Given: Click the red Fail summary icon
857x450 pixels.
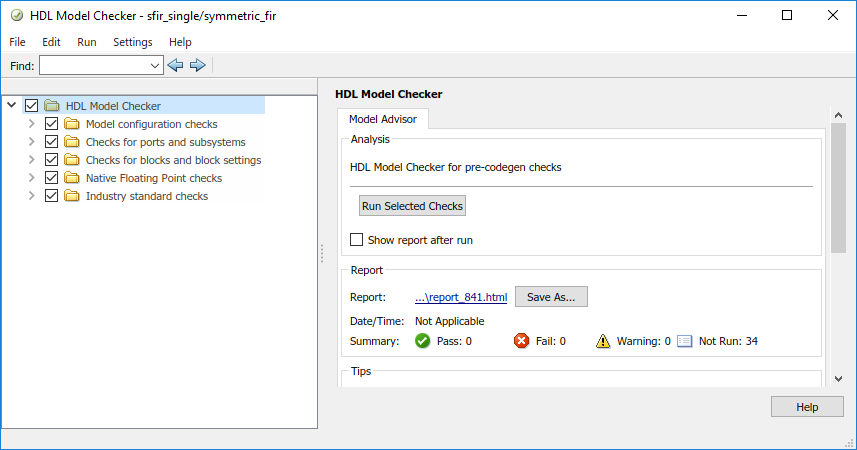Looking at the screenshot, I should (x=521, y=341).
